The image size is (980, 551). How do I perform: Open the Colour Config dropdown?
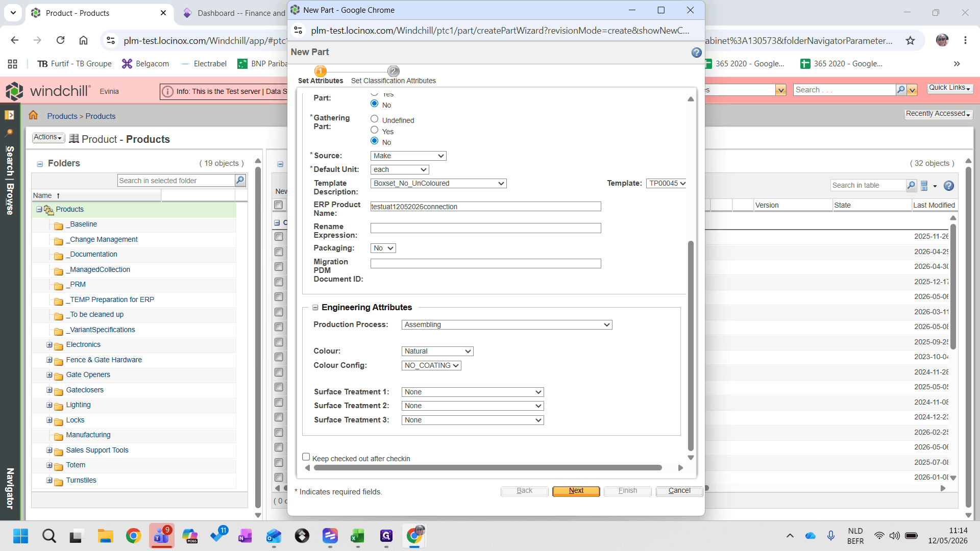431,365
